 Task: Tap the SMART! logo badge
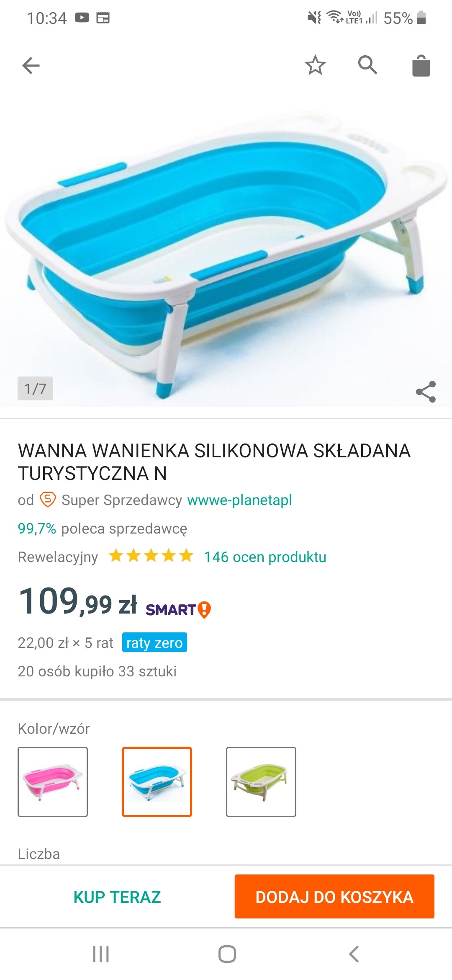point(178,610)
